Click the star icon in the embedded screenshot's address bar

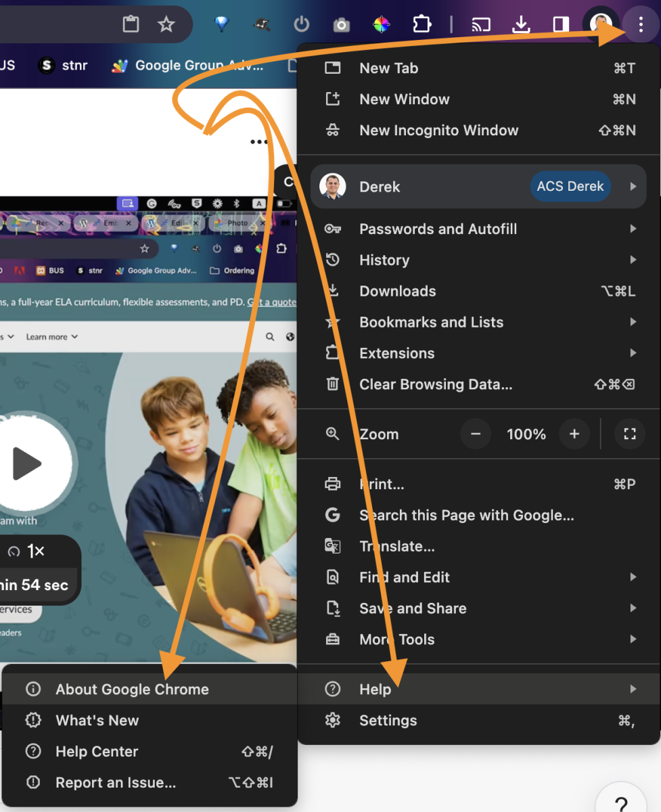coord(144,248)
